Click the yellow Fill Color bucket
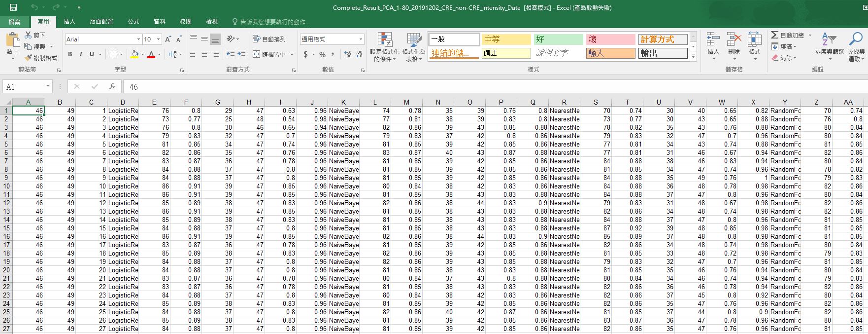 tap(134, 54)
